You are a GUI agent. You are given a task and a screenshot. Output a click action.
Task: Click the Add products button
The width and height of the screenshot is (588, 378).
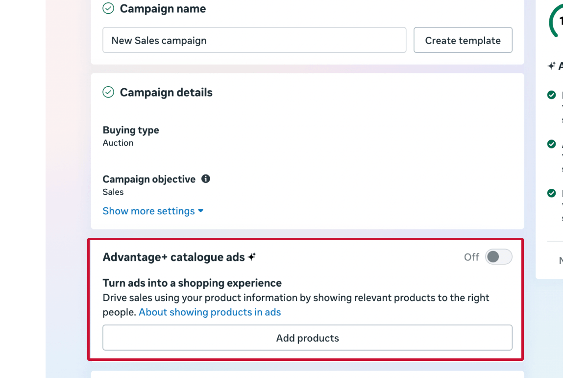(x=307, y=338)
